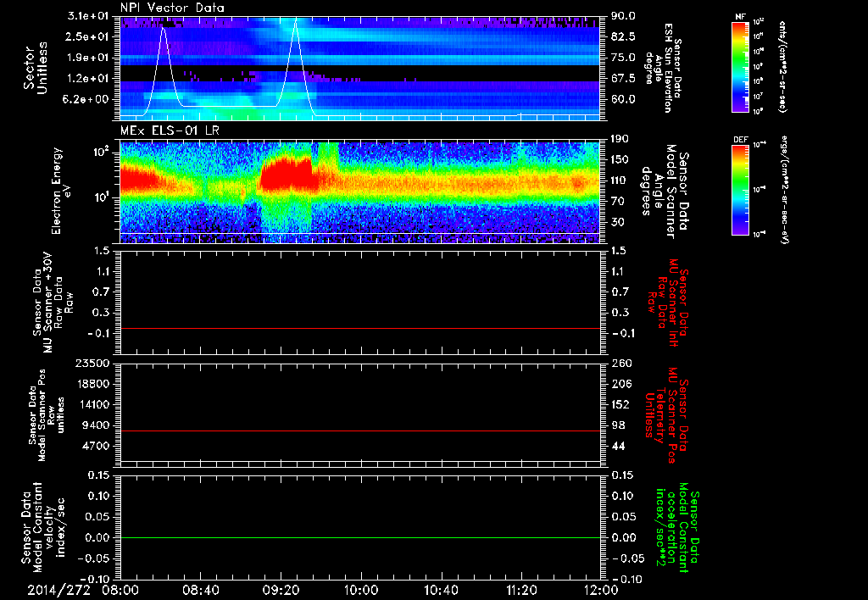
Task: Click the red electron burst near 09:20 in the ELS spectrogram
Action: [x=287, y=175]
